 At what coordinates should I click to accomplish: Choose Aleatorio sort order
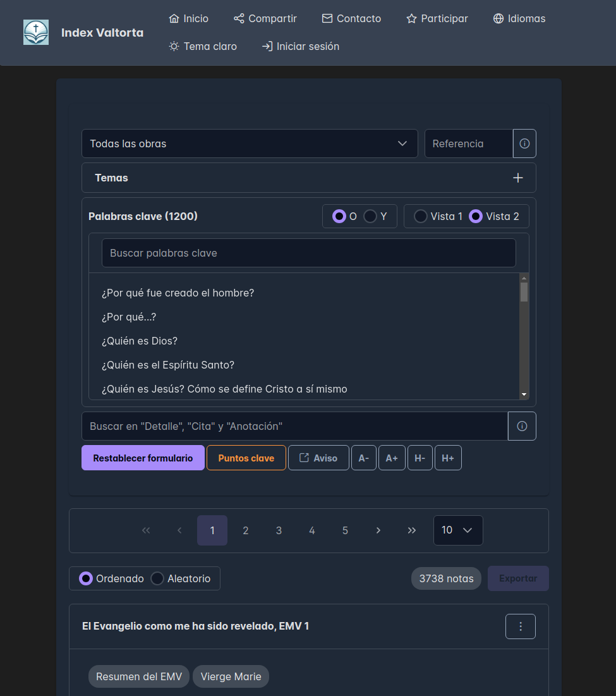pos(157,578)
